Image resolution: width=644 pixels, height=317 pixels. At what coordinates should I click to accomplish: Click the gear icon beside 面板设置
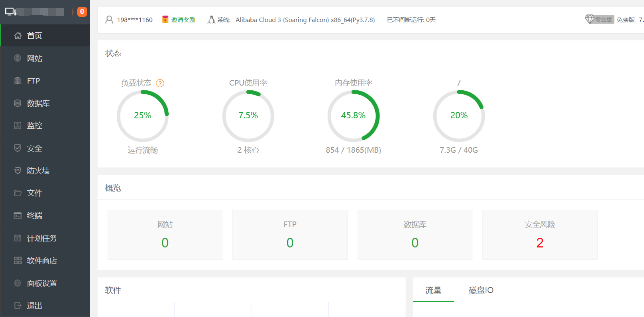pos(18,283)
